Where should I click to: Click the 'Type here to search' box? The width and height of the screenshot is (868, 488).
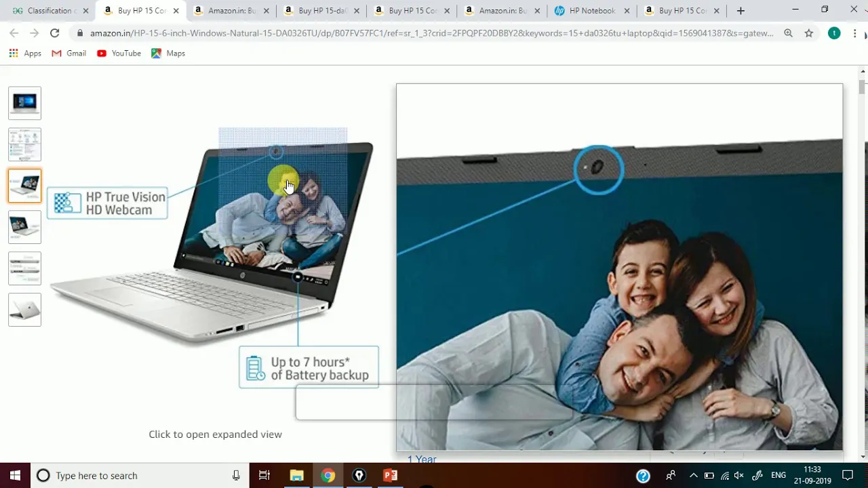click(139, 475)
